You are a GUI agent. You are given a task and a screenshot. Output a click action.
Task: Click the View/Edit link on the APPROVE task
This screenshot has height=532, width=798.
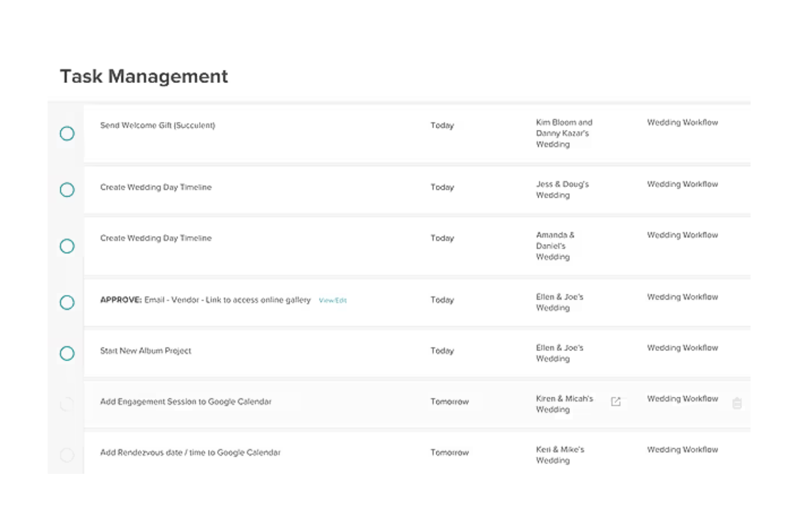(333, 301)
